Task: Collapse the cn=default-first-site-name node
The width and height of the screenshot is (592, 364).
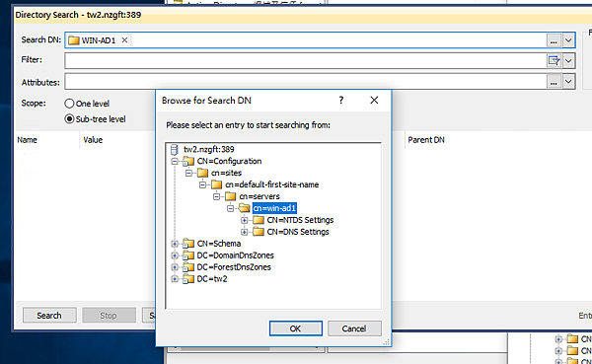Action: tap(202, 185)
